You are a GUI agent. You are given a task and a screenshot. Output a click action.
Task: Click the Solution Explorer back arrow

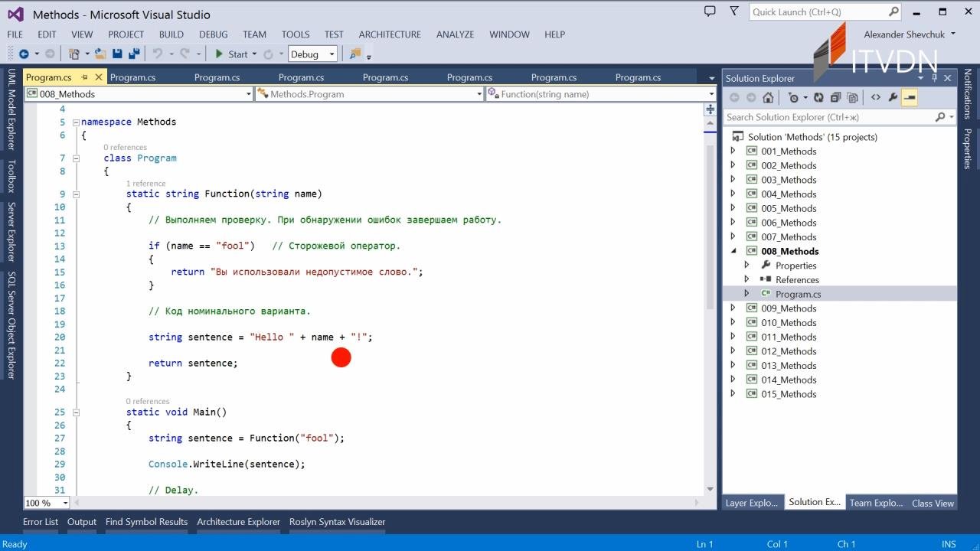734,97
